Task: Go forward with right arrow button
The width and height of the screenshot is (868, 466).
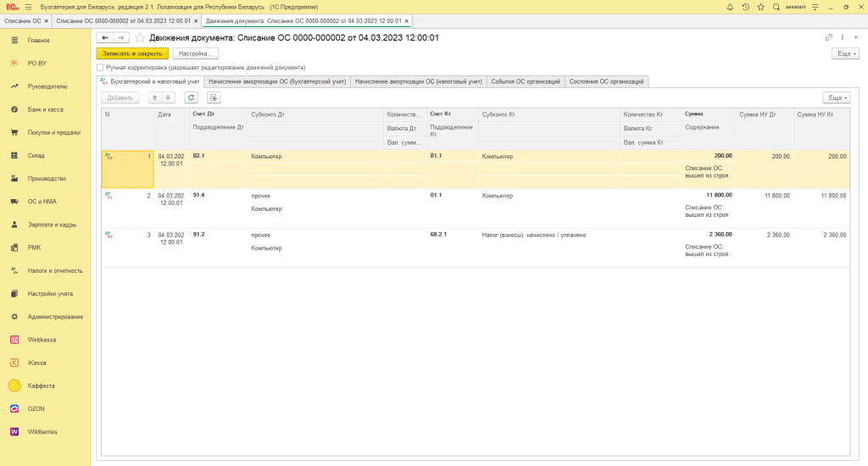Action: [121, 37]
